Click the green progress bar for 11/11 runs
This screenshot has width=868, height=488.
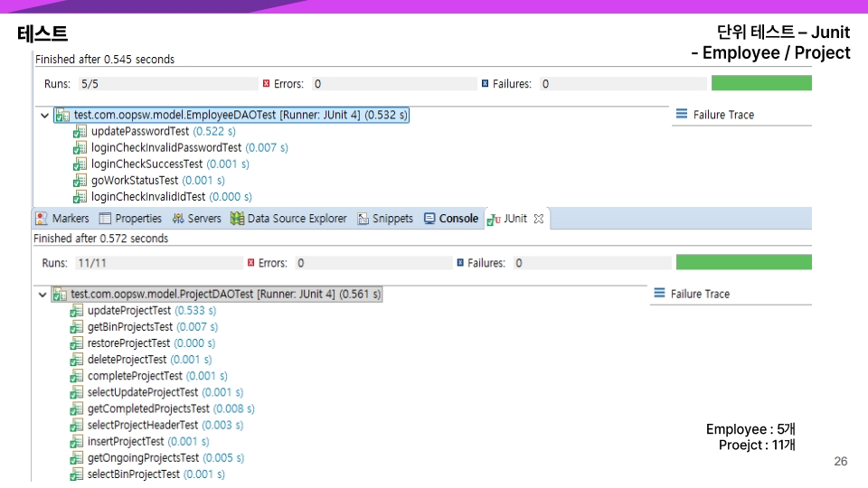click(744, 262)
